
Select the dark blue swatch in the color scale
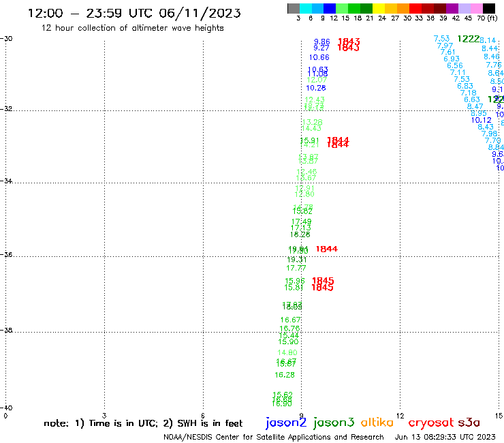click(330, 8)
